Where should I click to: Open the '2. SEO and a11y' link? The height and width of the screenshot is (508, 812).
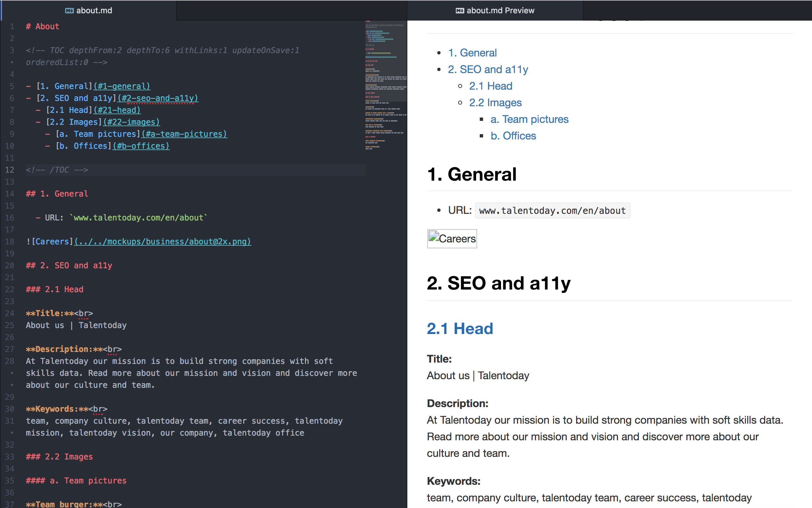[x=488, y=69]
